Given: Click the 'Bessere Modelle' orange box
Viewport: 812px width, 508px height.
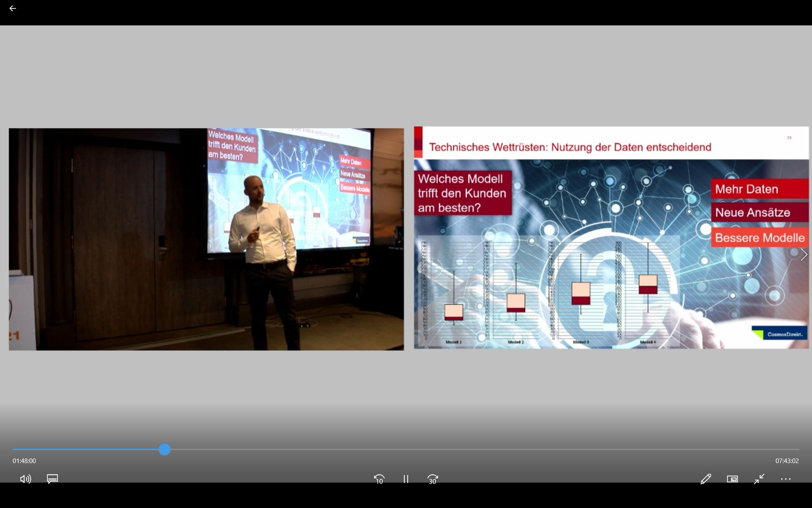Looking at the screenshot, I should click(x=759, y=238).
